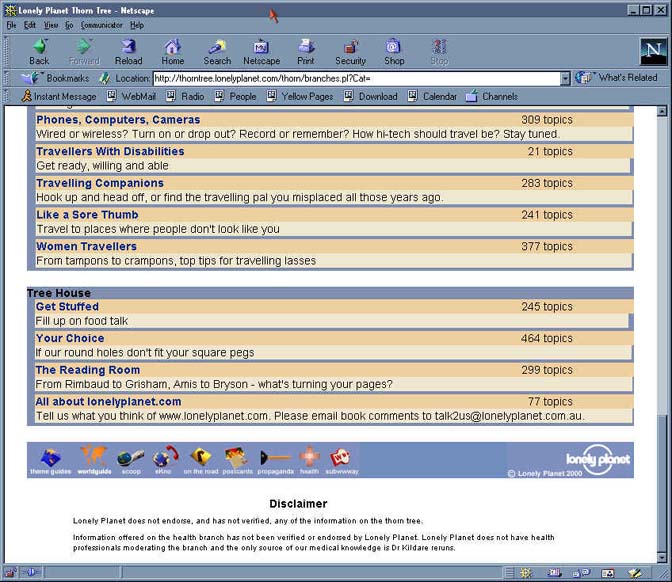
Task: Open Like a Sore Thumb branch
Action: click(x=87, y=215)
